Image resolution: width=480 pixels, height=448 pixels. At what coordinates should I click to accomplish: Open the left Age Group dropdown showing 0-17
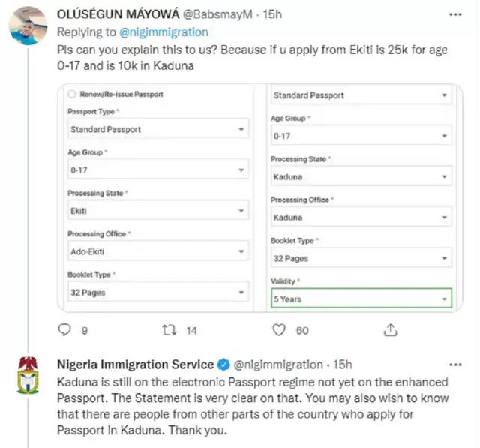click(157, 170)
